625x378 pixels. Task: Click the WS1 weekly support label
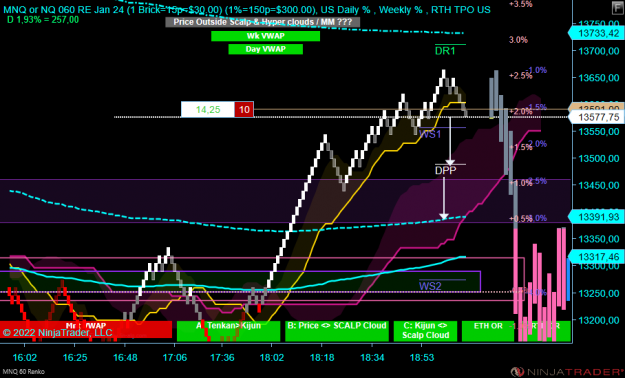point(430,134)
